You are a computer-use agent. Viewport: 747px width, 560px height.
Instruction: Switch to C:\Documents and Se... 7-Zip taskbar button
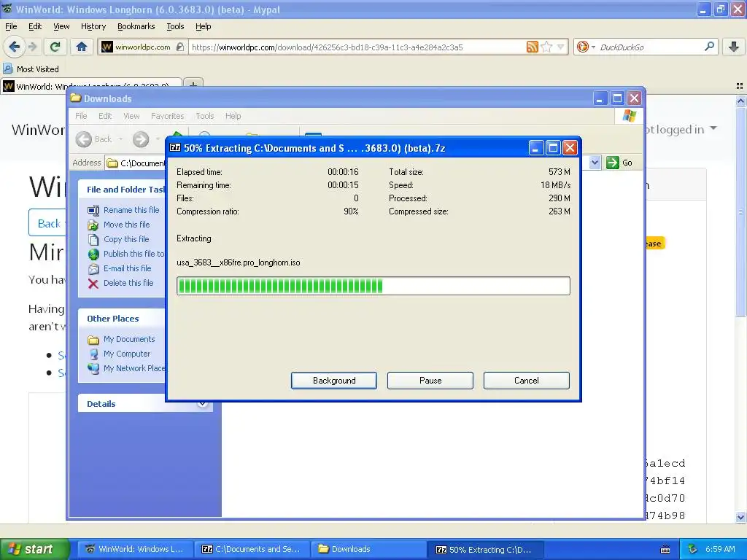[252, 549]
